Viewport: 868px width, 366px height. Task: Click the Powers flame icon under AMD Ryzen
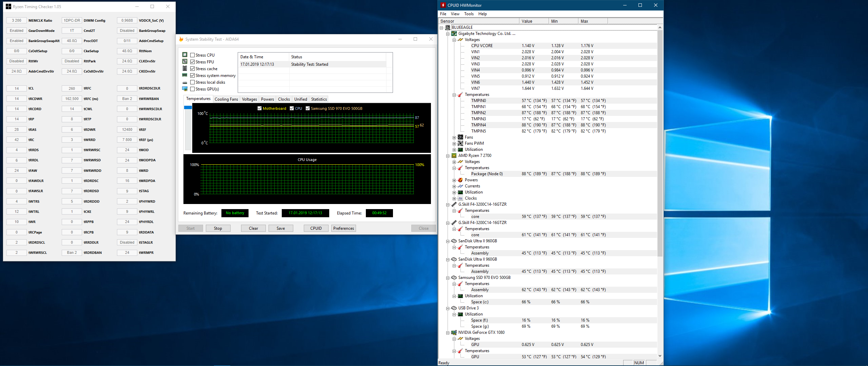(x=460, y=180)
